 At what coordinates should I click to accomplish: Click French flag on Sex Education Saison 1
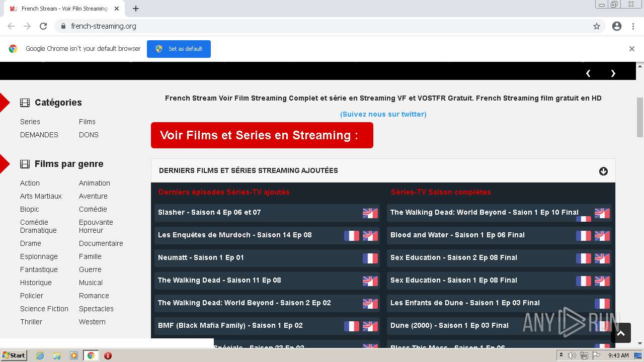click(584, 281)
